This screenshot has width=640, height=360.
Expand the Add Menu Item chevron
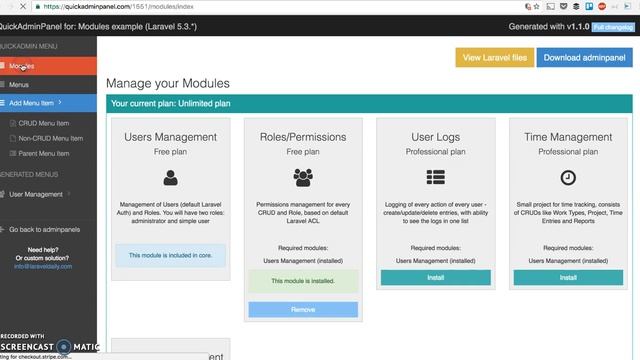coord(60,102)
